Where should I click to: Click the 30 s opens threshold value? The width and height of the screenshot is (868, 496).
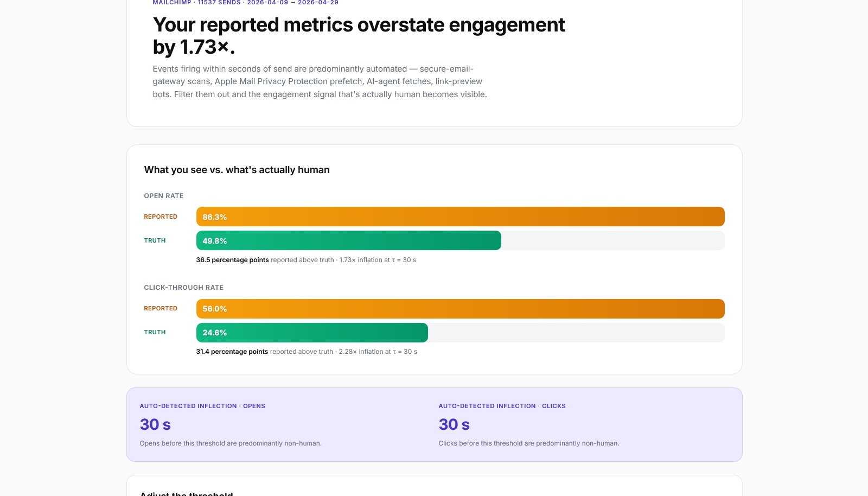(x=156, y=424)
